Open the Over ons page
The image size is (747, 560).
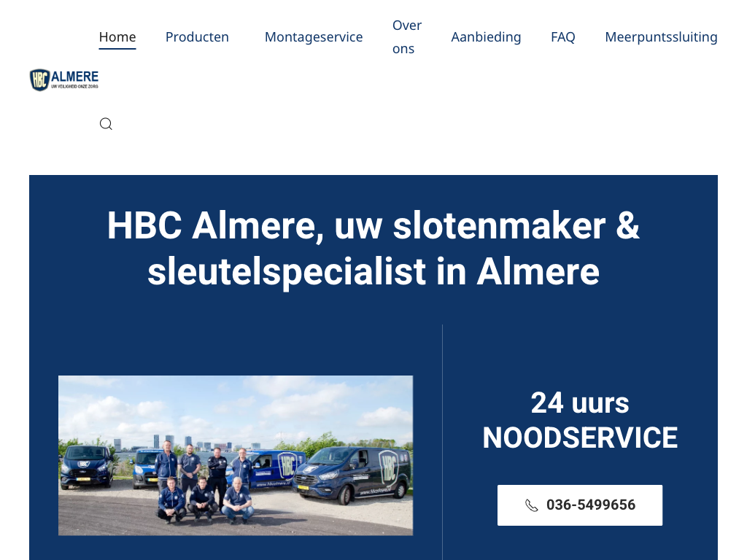[x=407, y=37]
